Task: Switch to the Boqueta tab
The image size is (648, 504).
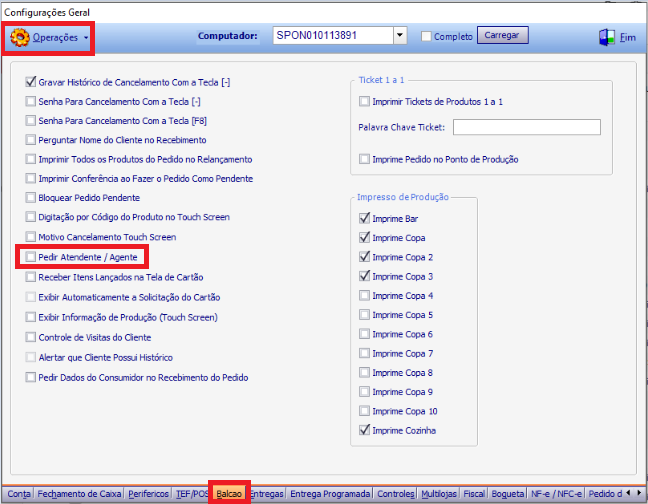Action: click(508, 494)
